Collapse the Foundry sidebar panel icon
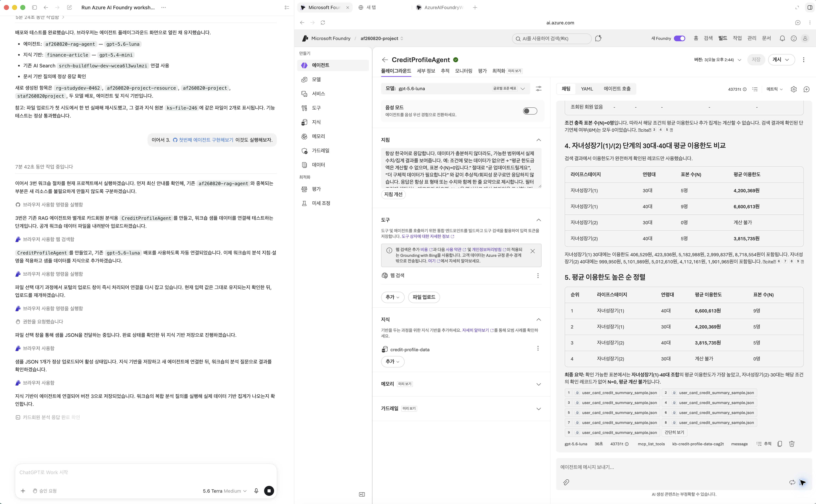 (x=362, y=494)
